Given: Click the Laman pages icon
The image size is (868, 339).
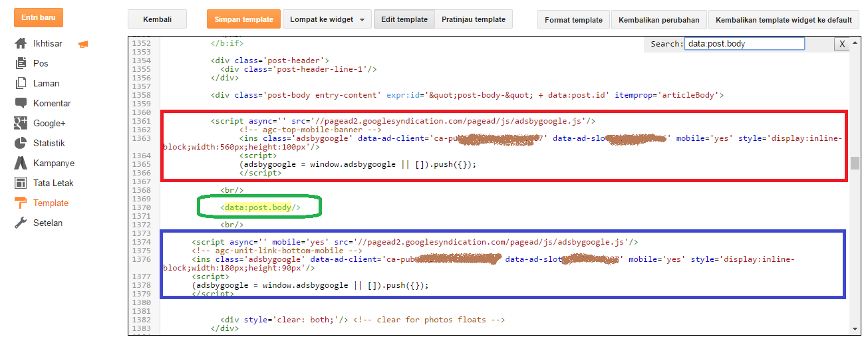Looking at the screenshot, I should (21, 84).
